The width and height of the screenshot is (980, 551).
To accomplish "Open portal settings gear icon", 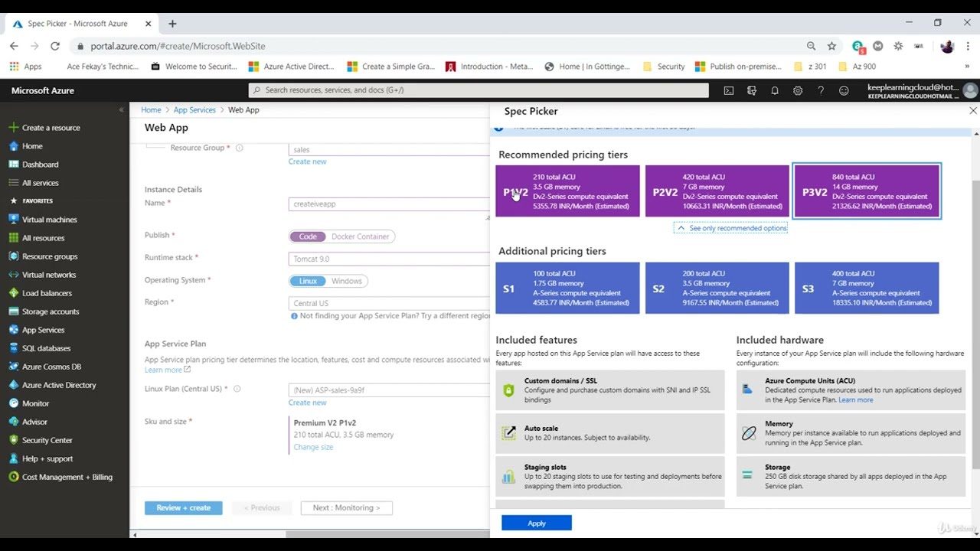I will [x=798, y=90].
